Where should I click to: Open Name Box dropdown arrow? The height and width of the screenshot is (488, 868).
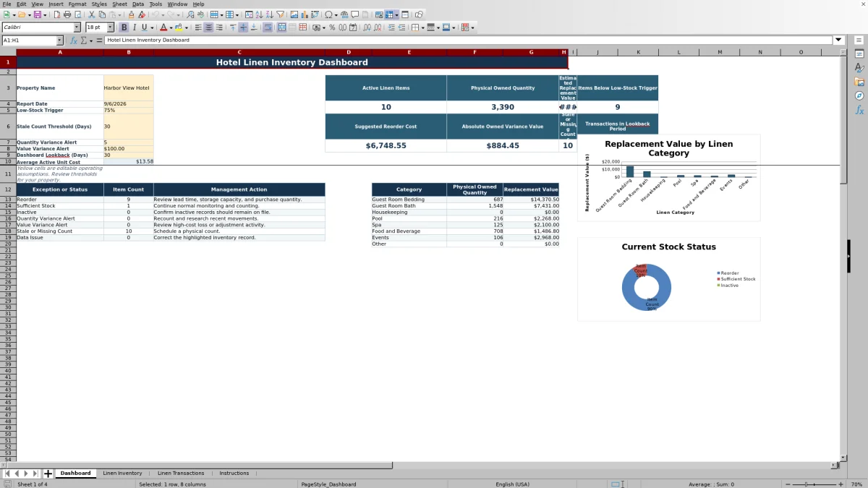(59, 40)
